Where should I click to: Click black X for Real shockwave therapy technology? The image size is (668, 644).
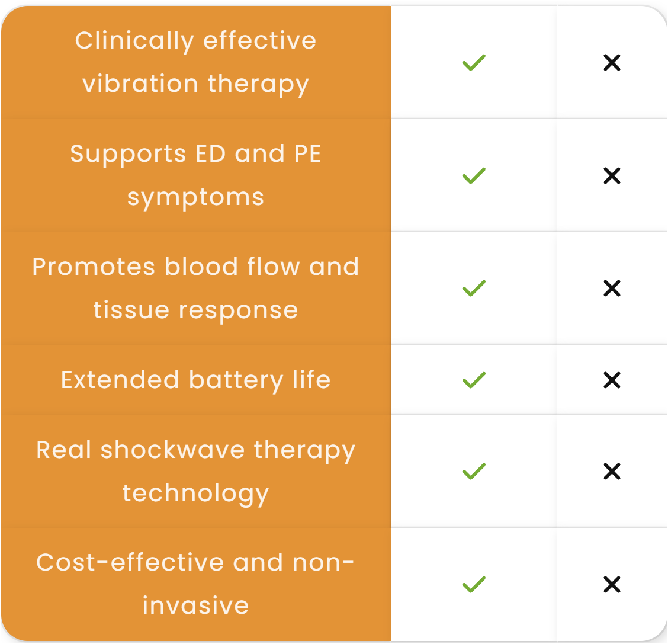click(x=612, y=471)
